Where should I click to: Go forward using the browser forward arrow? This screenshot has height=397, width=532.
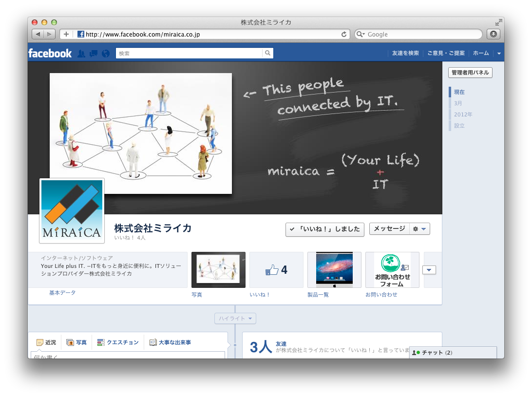click(x=49, y=34)
